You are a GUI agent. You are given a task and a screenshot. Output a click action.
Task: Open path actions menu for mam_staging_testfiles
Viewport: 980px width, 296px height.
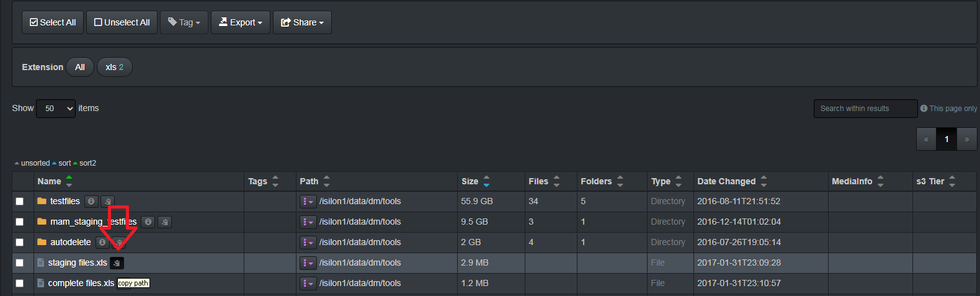(308, 222)
